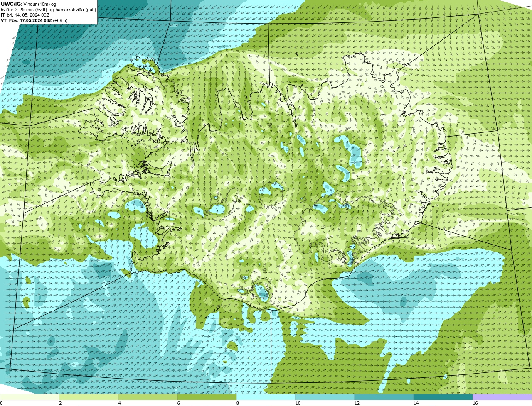
Task: Click the pale cream 0–2 m/s legend swatch
Action: click(x=30, y=397)
